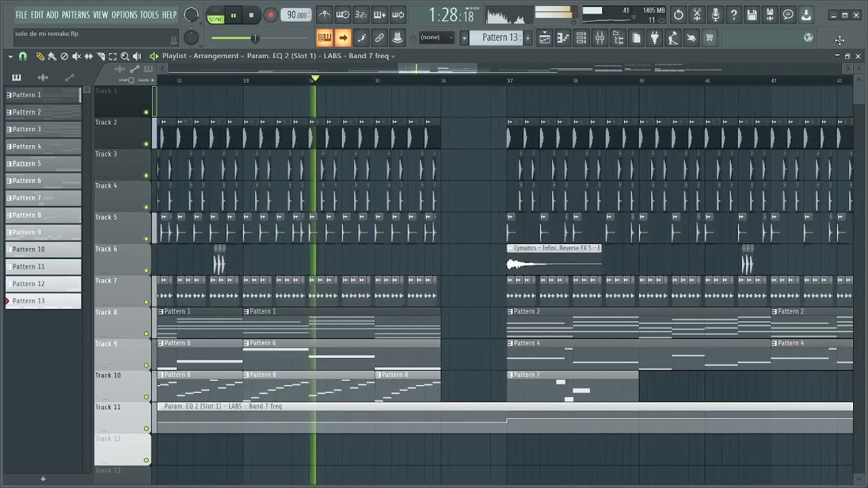Viewport: 868px width, 488px height.
Task: Save project with the floppy disk icon
Action: tap(752, 15)
